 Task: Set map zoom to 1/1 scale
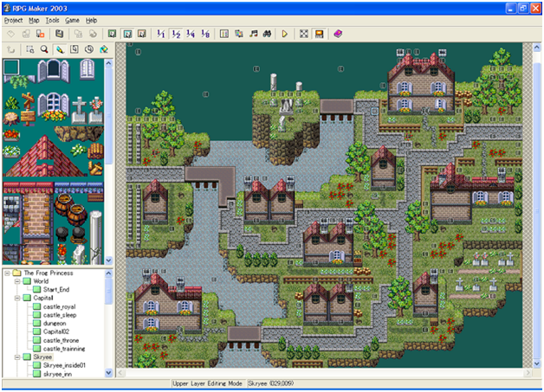(x=160, y=34)
